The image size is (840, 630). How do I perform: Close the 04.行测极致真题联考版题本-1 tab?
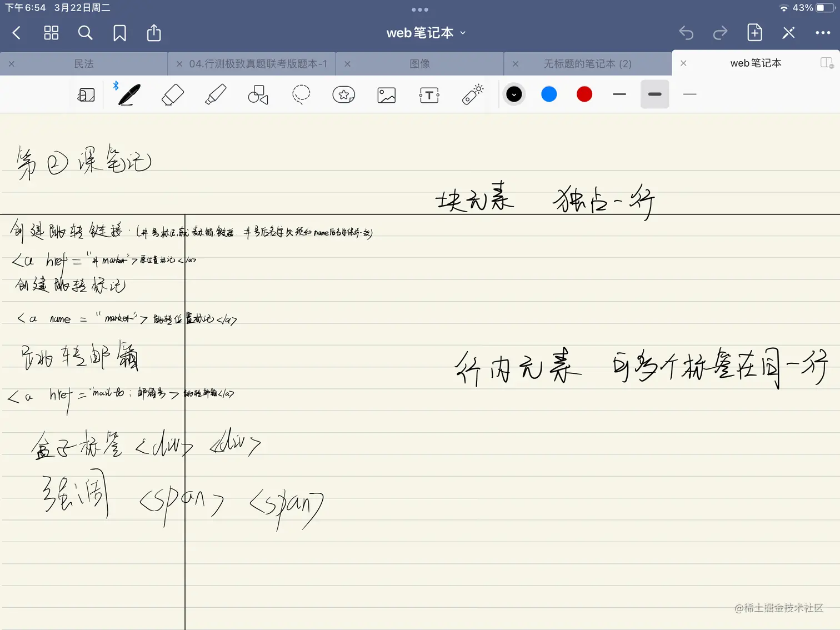tap(179, 64)
